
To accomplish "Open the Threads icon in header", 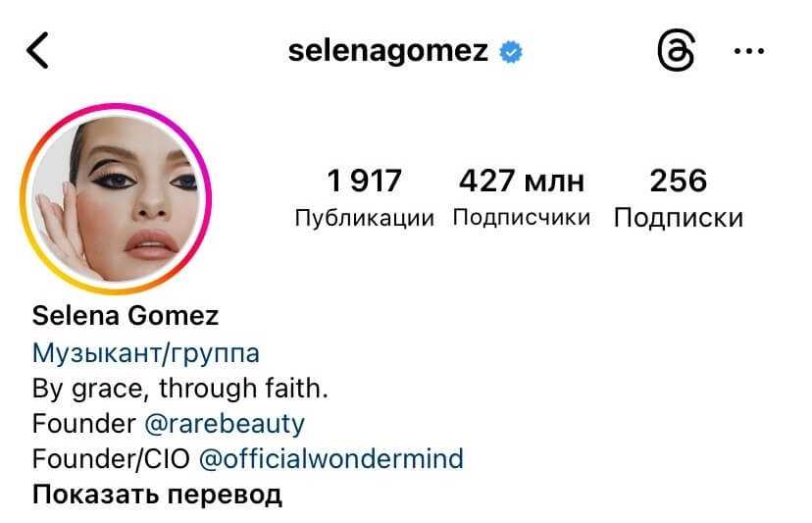I will pyautogui.click(x=676, y=51).
